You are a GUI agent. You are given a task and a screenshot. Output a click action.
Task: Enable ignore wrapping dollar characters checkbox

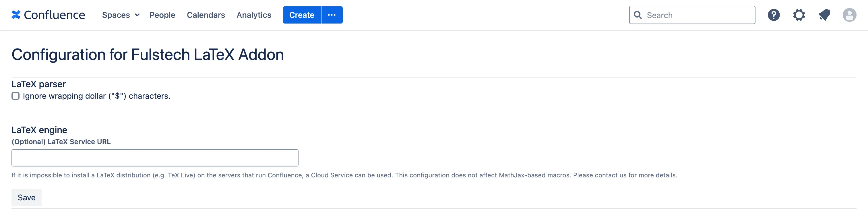15,96
